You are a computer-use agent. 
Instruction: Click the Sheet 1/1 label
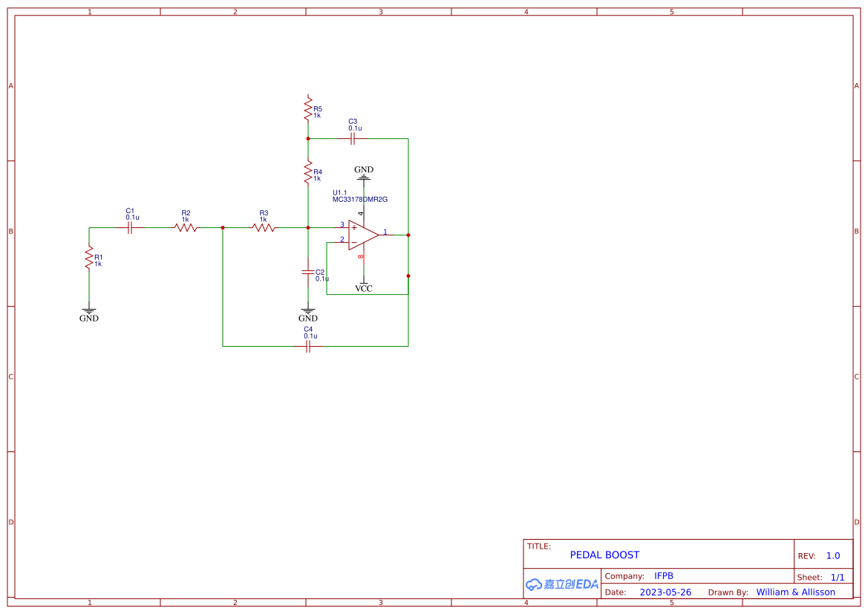(832, 577)
